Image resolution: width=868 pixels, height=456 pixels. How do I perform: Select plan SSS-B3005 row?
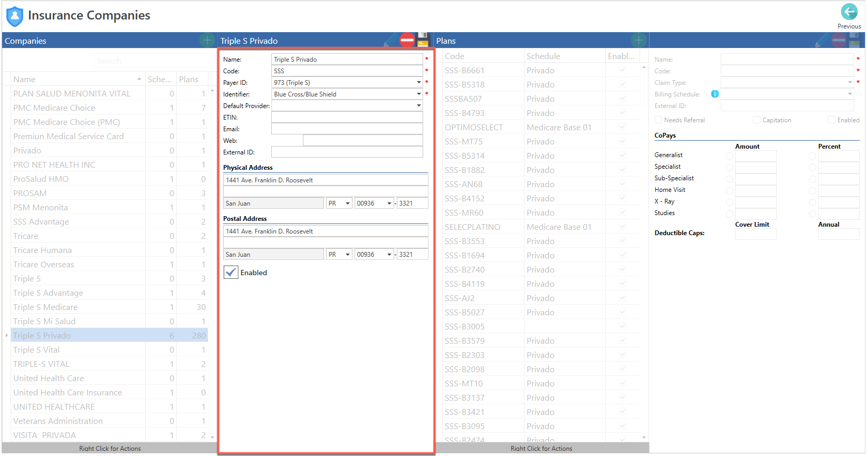tap(541, 326)
